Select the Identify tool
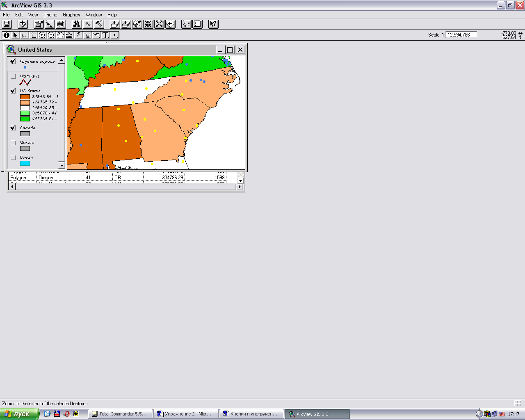This screenshot has height=420, width=525. pyautogui.click(x=6, y=35)
